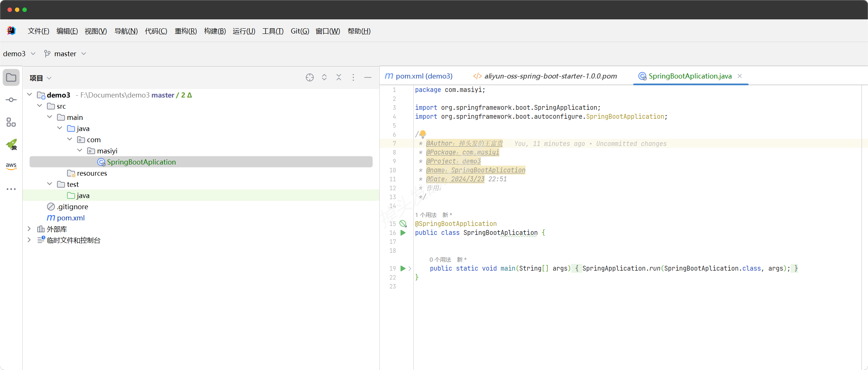868x370 pixels.
Task: Open the 窗口(W) menu
Action: 328,31
